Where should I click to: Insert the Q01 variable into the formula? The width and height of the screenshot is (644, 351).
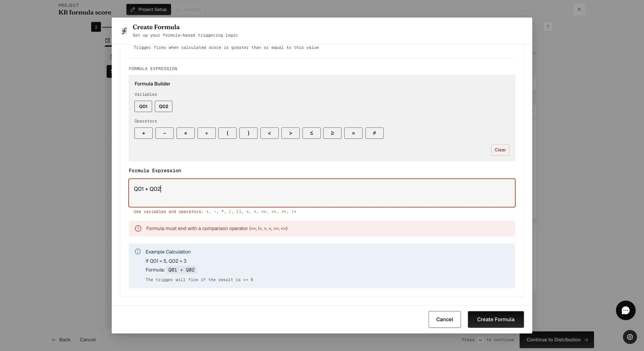pyautogui.click(x=143, y=106)
